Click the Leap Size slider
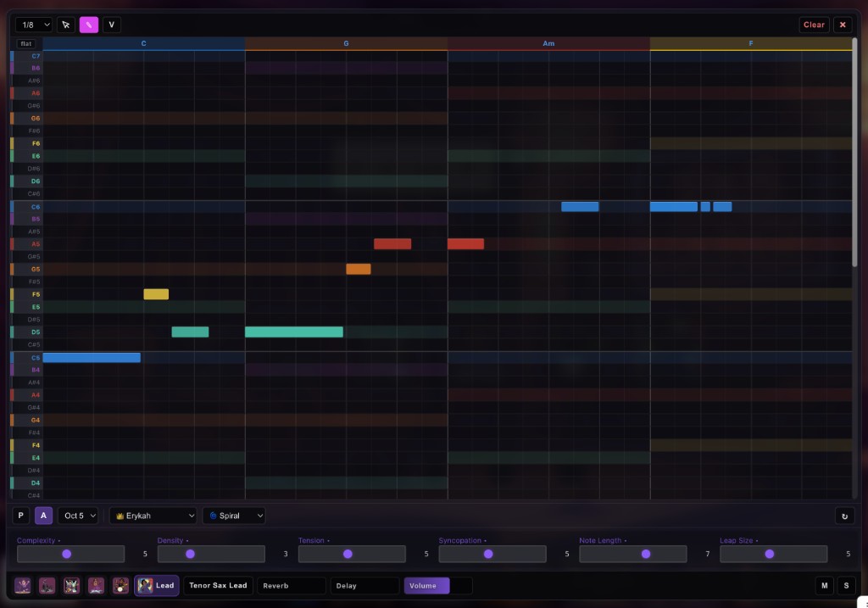868x608 pixels. pyautogui.click(x=774, y=554)
